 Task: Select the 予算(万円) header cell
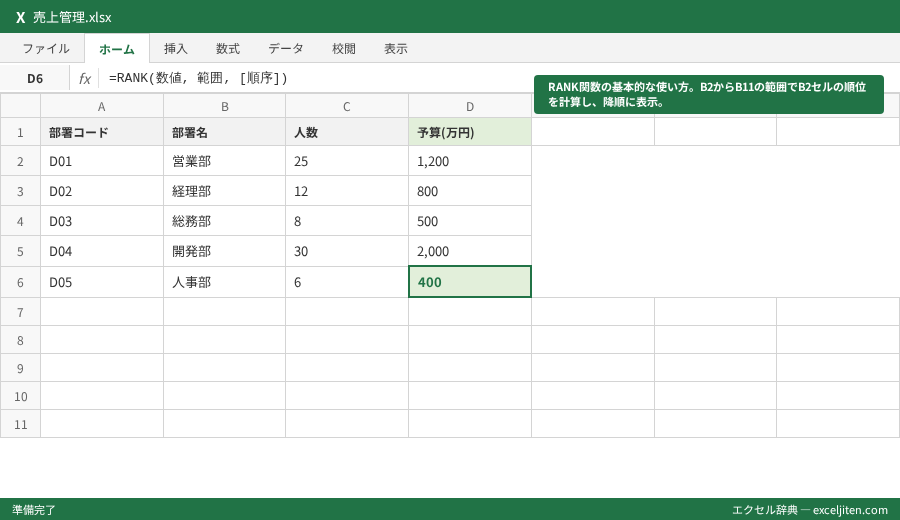coord(470,132)
